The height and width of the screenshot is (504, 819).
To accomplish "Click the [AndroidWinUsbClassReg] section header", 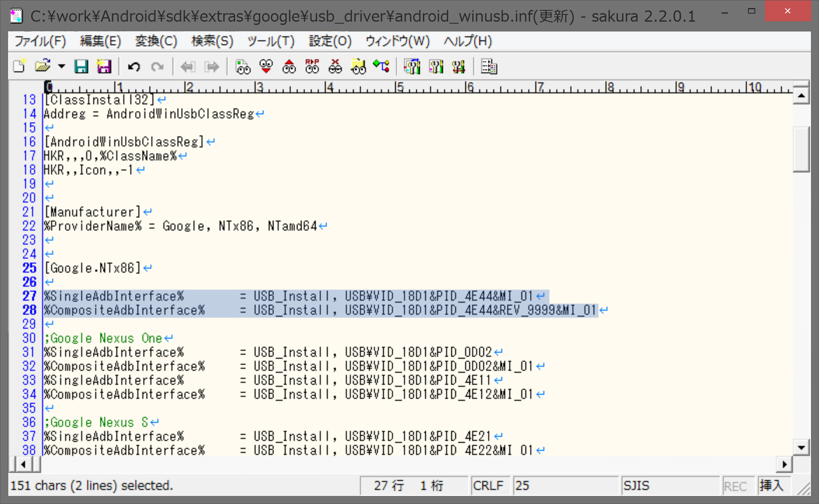I will tap(124, 142).
